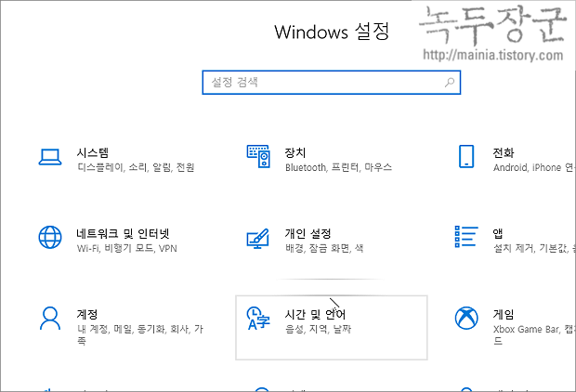Viewport: 576px width, 392px height.
Task: Open the 전화 settings title
Action: pyautogui.click(x=504, y=152)
